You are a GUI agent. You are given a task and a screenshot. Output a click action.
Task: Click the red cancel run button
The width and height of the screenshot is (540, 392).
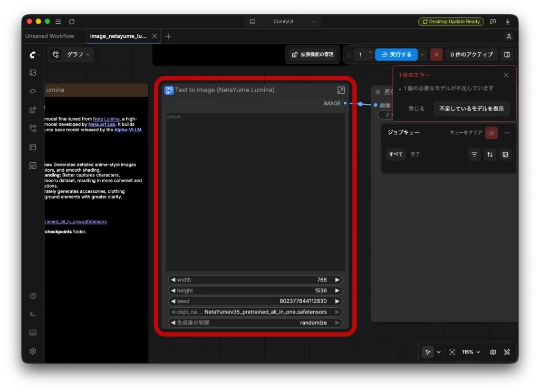pyautogui.click(x=436, y=55)
